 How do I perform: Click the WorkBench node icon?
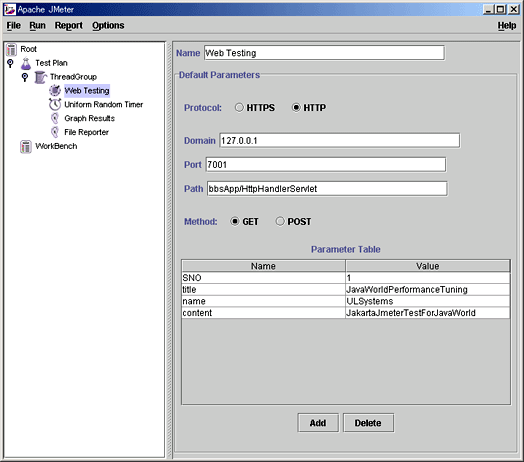click(x=26, y=146)
